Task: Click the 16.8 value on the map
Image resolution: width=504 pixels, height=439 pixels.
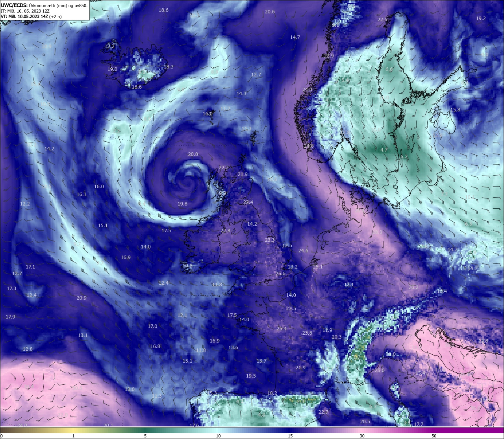Action: point(155,346)
